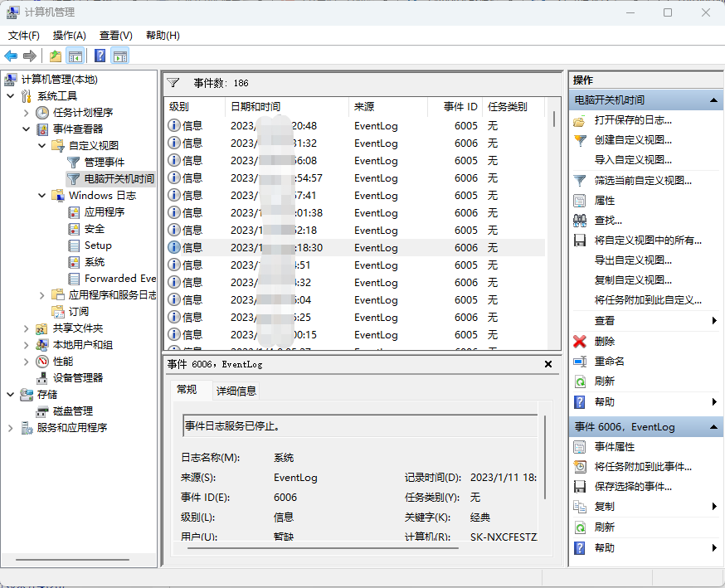Select the 订阅 tree item

coord(79,312)
